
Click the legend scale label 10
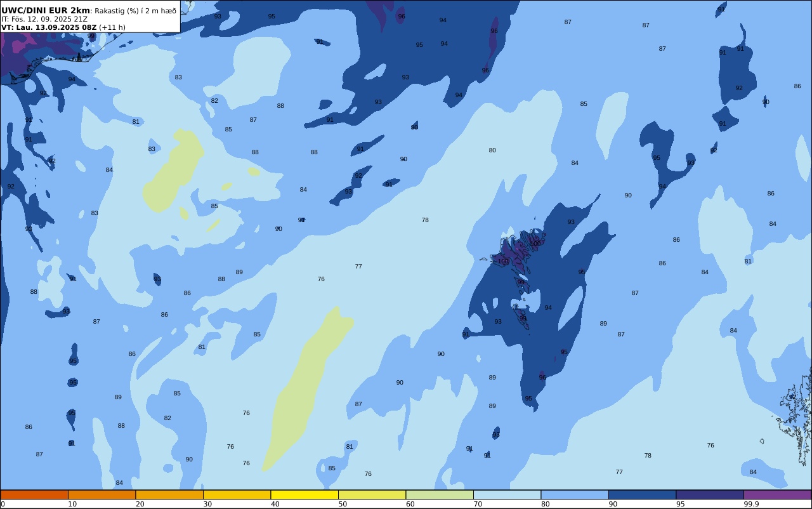[72, 504]
